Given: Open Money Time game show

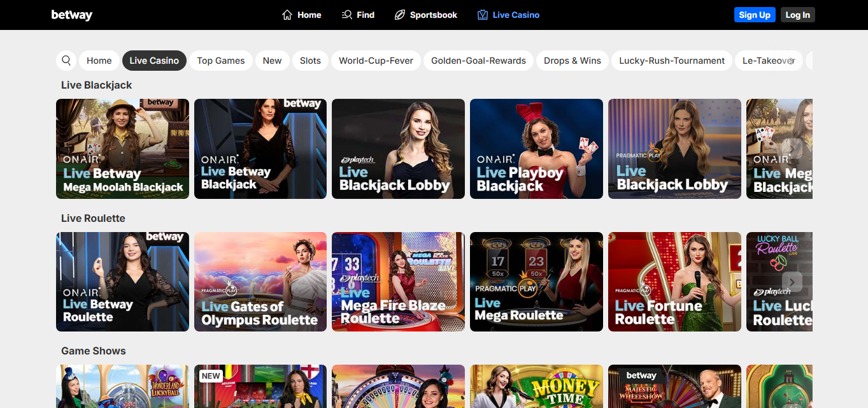Looking at the screenshot, I should [536, 386].
